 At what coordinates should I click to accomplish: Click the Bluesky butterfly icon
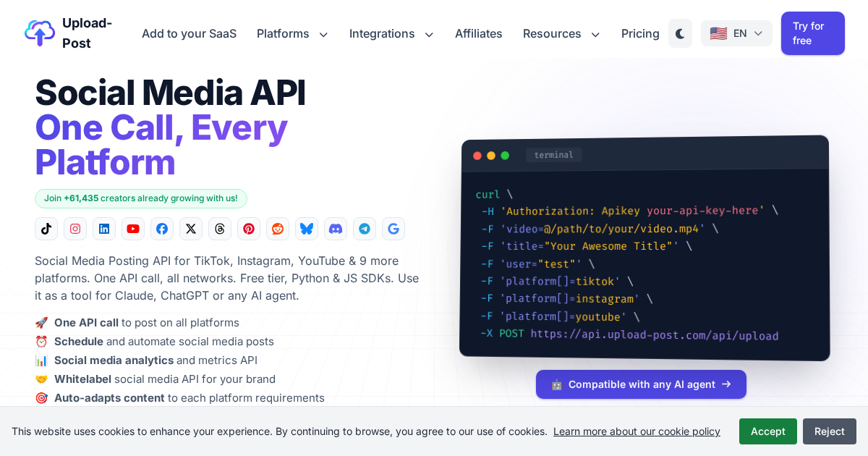coord(307,229)
